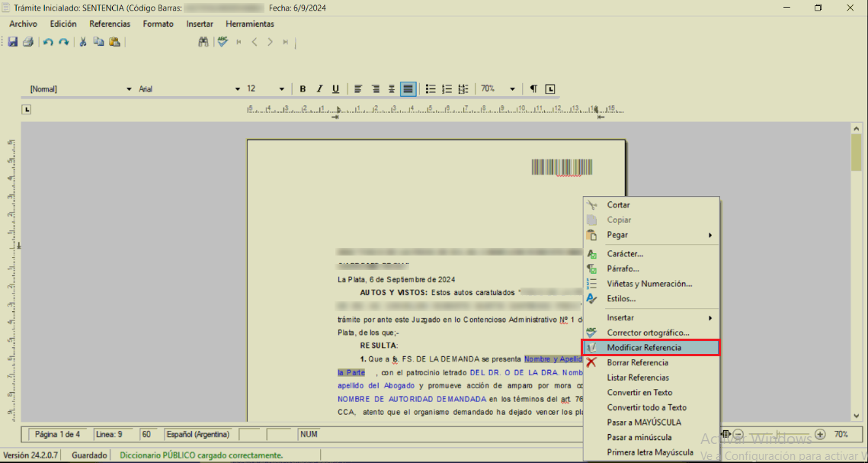Zoom in with the plus button in status bar
This screenshot has height=463, width=868.
pyautogui.click(x=821, y=434)
